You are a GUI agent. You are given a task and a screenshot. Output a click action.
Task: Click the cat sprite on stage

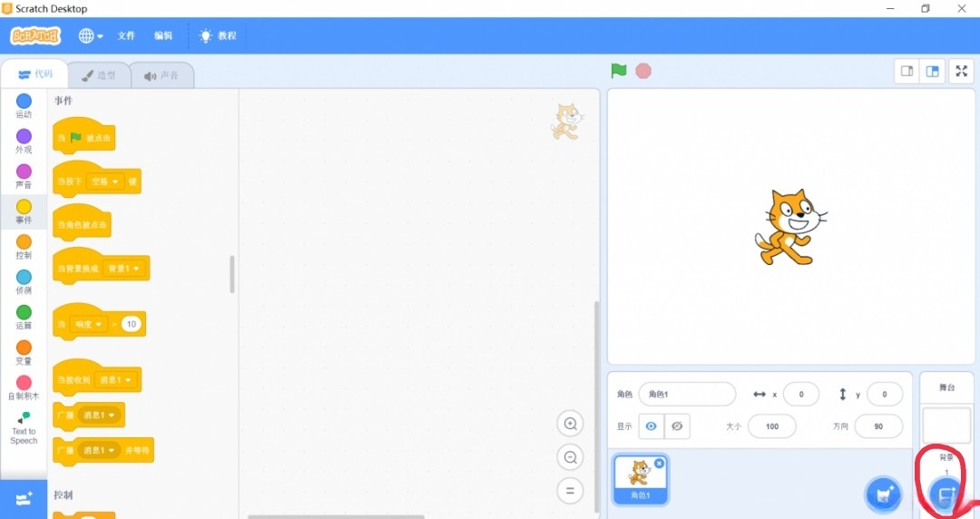[x=789, y=228]
